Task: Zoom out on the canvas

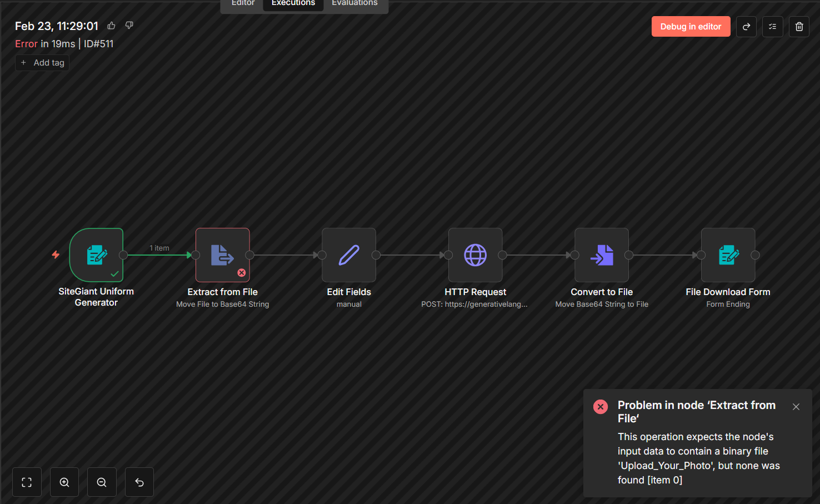Action: coord(102,482)
